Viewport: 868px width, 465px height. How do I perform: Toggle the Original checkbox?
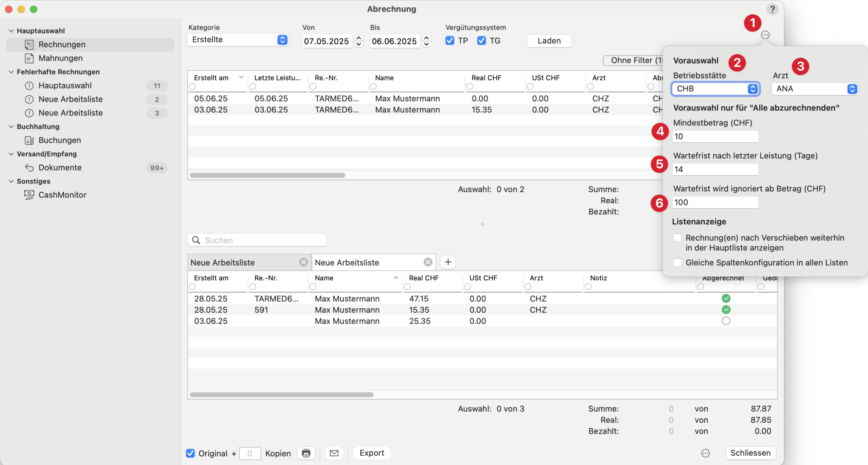point(191,453)
